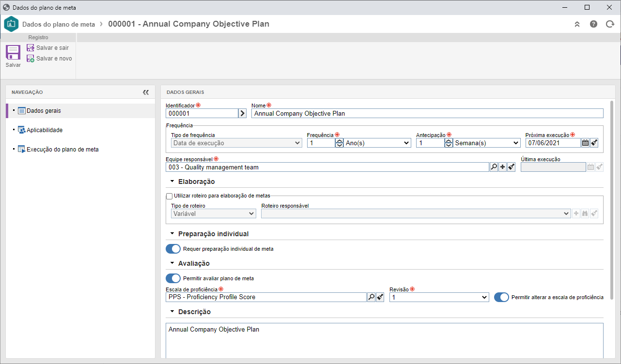The image size is (621, 364).
Task: Focus the Próxima execução date field
Action: (553, 143)
